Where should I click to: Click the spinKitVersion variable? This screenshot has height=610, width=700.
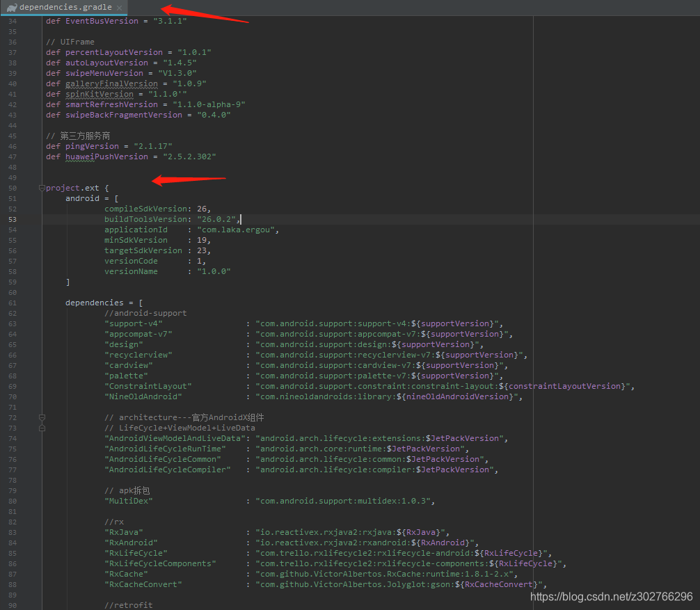tap(99, 94)
